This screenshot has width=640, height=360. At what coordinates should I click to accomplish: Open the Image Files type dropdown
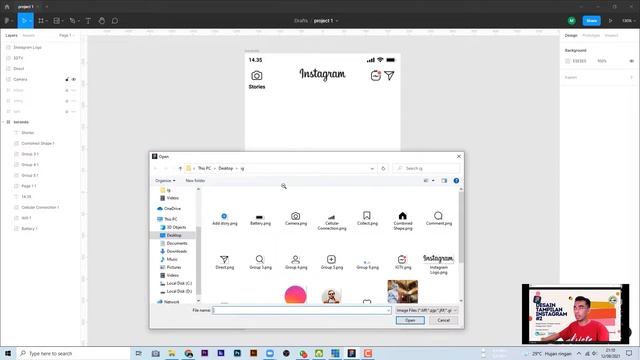(427, 310)
